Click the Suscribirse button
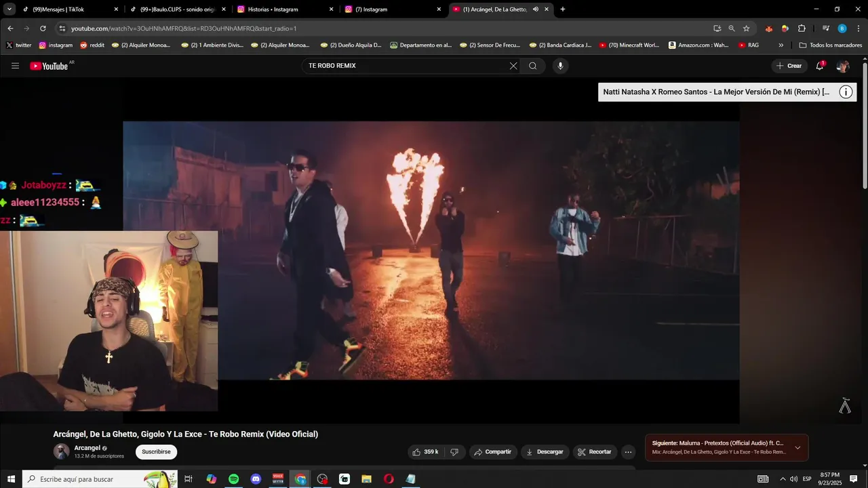The height and width of the screenshot is (488, 868). pos(156,452)
